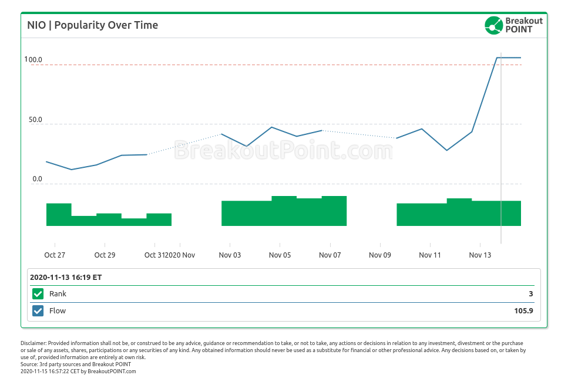The image size is (568, 392).
Task: Select the Rank legend label
Action: pyautogui.click(x=58, y=293)
